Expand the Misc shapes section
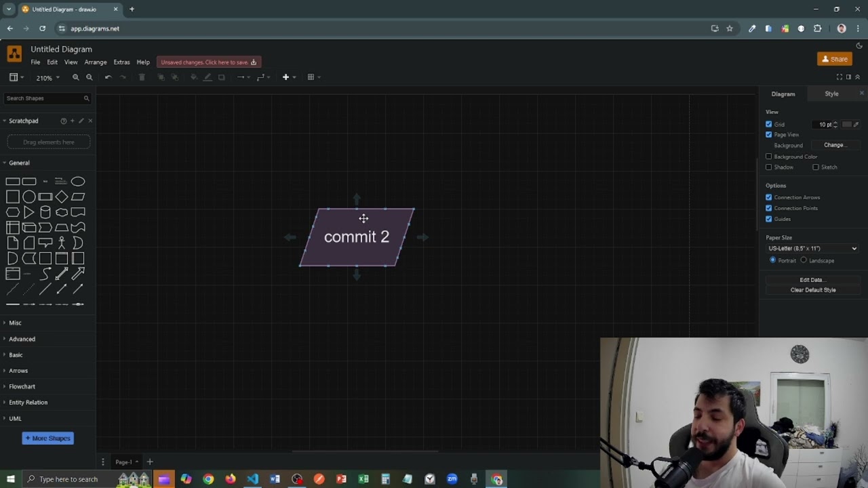 [x=15, y=323]
